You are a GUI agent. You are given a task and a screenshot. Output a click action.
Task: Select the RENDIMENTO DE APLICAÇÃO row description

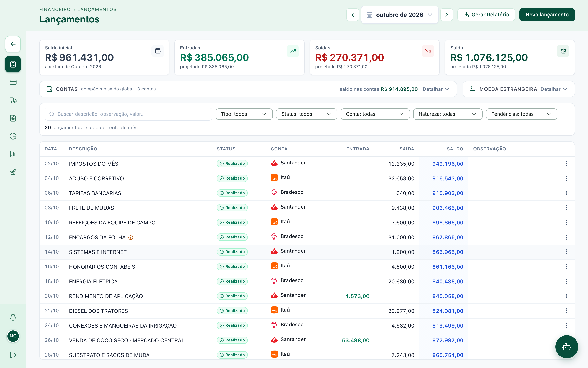click(x=106, y=296)
